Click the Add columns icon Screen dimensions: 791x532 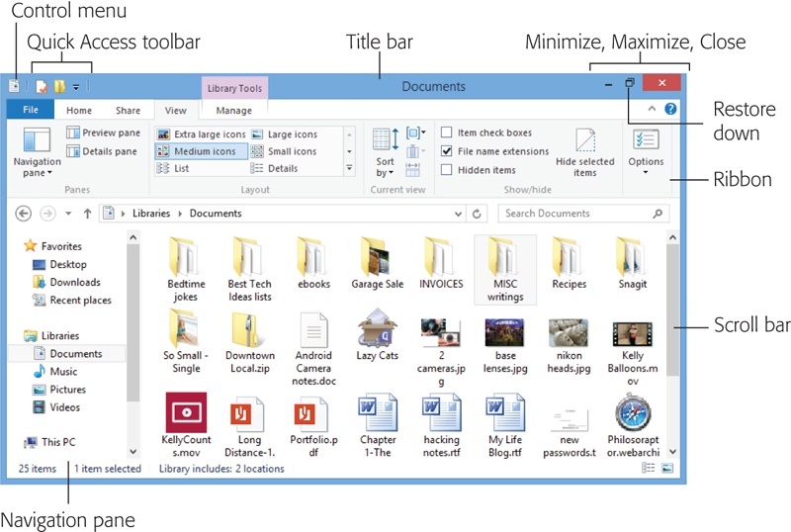415,151
